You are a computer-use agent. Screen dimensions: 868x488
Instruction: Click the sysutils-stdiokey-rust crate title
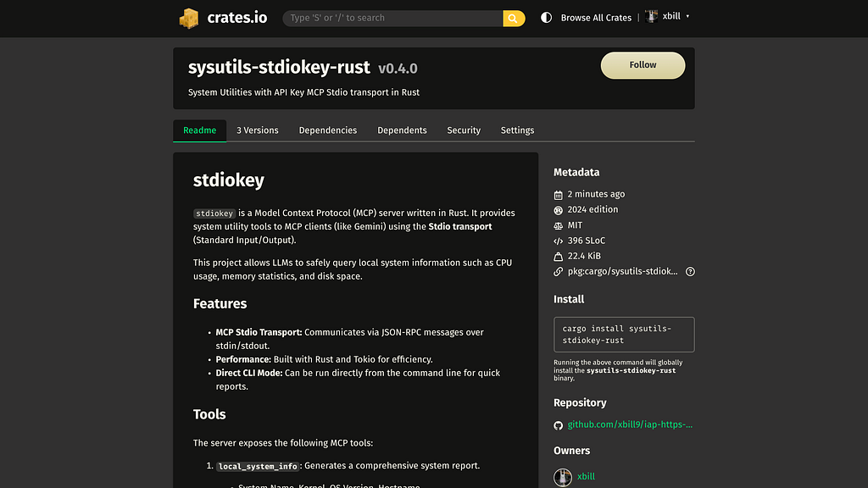tap(279, 68)
